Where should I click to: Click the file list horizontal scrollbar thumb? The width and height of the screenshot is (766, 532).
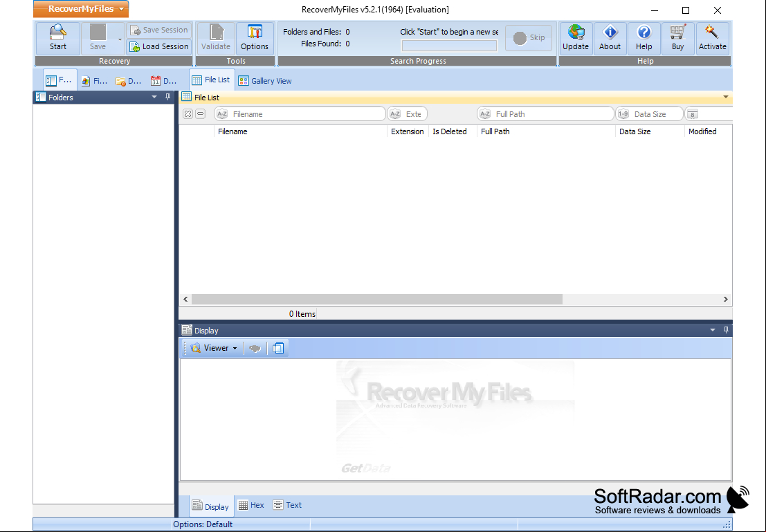coord(376,299)
